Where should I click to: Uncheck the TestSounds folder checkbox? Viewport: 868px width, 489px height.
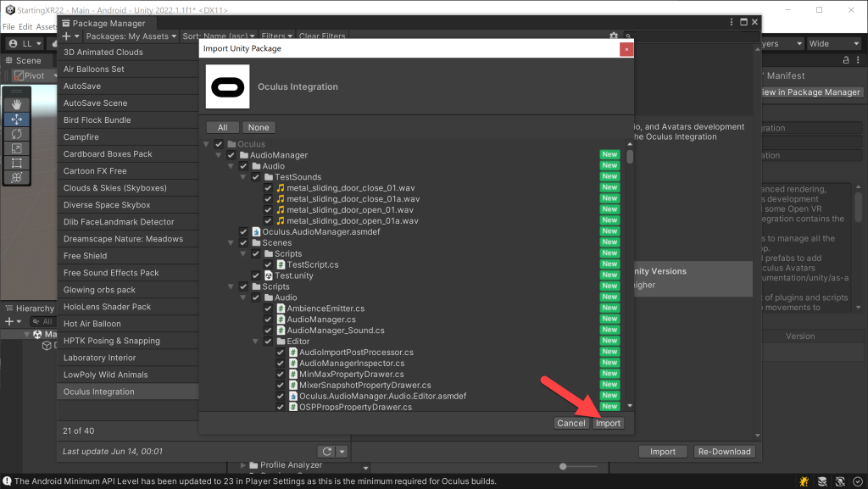coord(256,177)
